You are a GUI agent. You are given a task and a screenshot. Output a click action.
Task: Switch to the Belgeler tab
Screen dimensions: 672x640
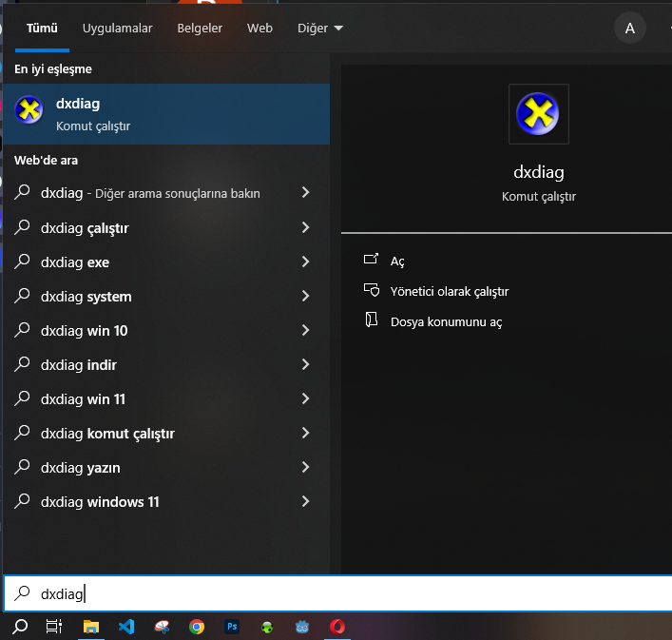tap(200, 29)
